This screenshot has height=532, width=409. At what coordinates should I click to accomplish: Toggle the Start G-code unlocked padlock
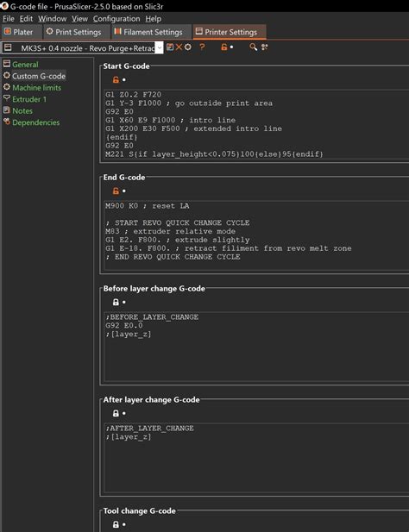pos(116,79)
